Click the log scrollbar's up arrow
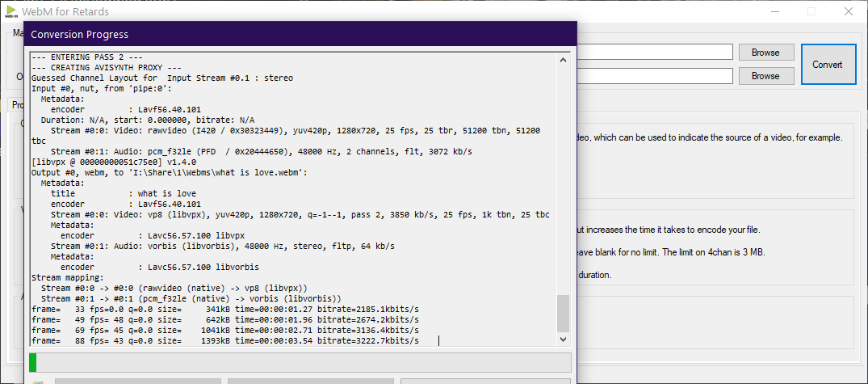The image size is (868, 384). (x=563, y=59)
